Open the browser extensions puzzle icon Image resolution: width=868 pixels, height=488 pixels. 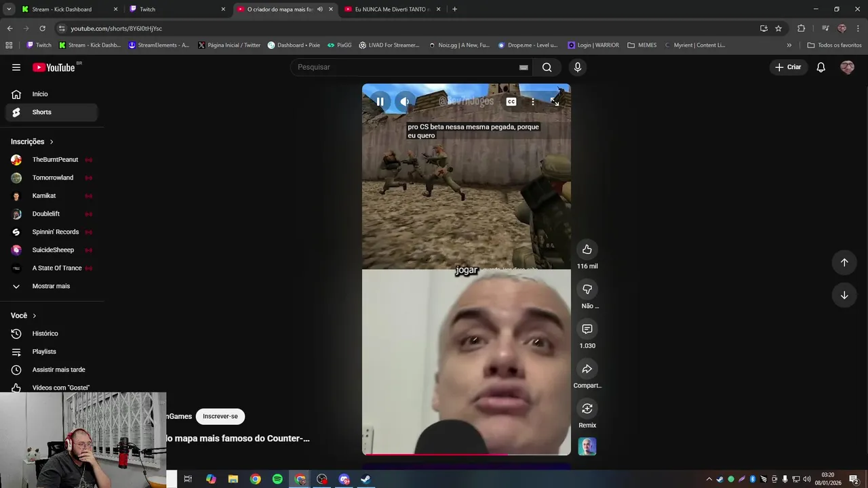801,28
